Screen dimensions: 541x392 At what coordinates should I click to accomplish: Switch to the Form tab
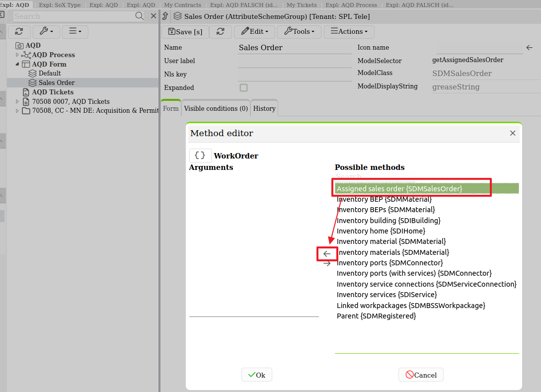click(171, 108)
